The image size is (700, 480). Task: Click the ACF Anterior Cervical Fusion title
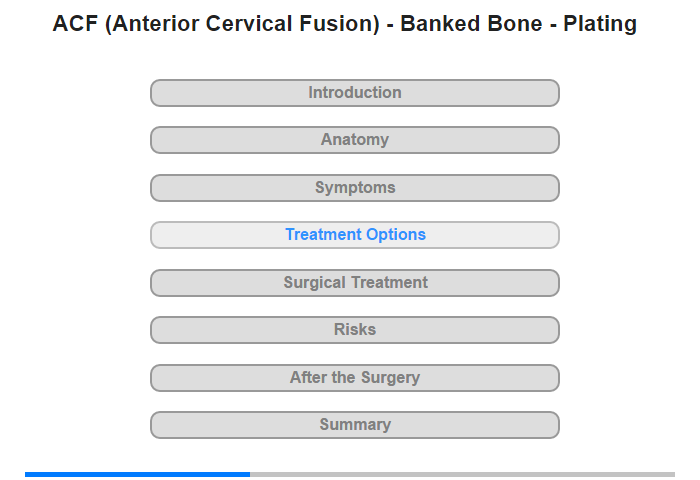tap(345, 24)
